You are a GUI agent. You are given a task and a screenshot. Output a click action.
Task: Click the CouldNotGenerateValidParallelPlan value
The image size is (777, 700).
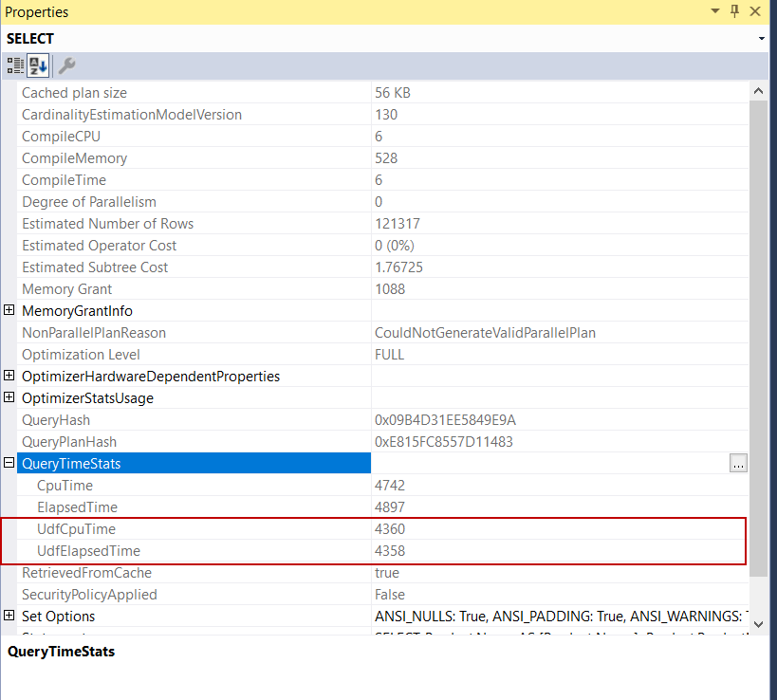(485, 332)
